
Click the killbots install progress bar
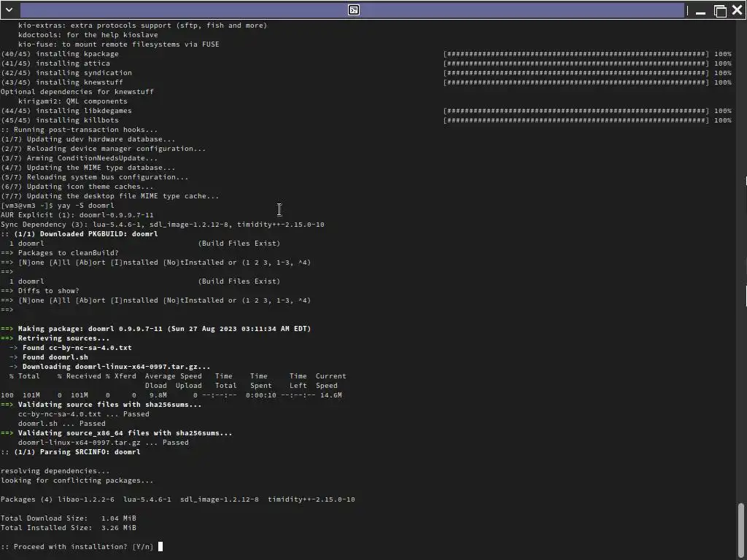click(x=576, y=120)
